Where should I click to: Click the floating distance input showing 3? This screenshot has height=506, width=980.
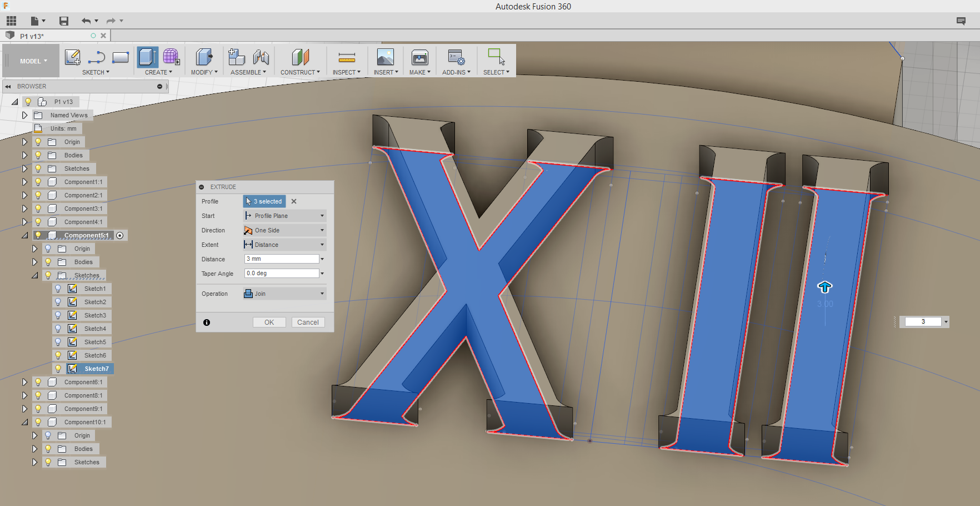[923, 322]
